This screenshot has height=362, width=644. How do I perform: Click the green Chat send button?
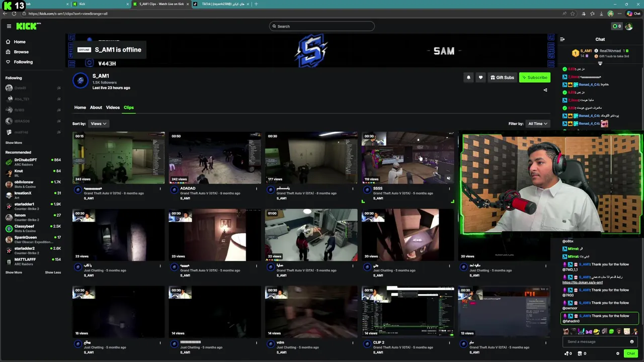(x=631, y=353)
